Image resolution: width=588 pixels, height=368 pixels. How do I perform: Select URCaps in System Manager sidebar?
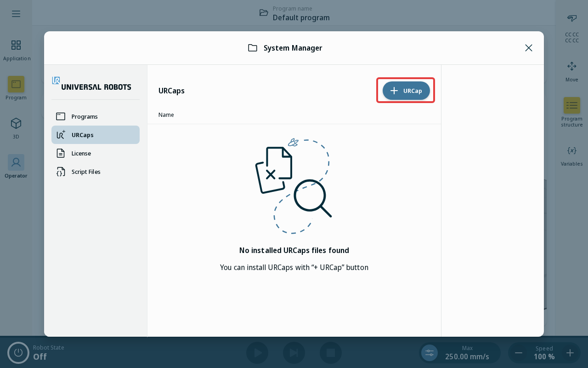[96, 135]
